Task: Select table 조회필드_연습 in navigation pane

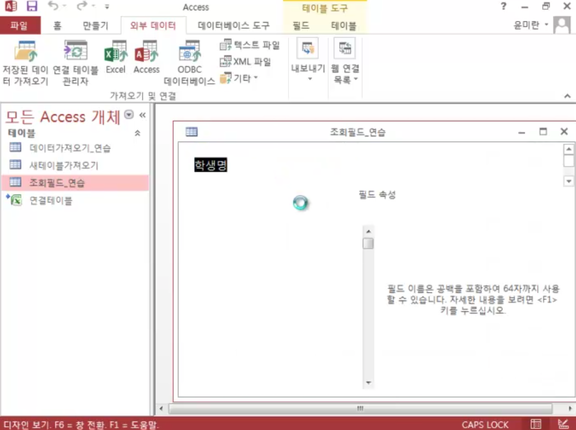Action: tap(75, 183)
